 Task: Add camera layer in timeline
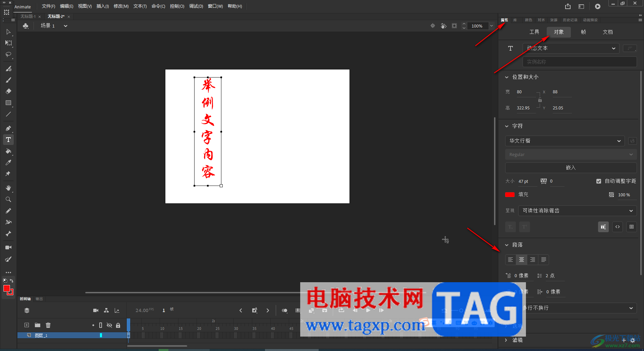tap(96, 310)
